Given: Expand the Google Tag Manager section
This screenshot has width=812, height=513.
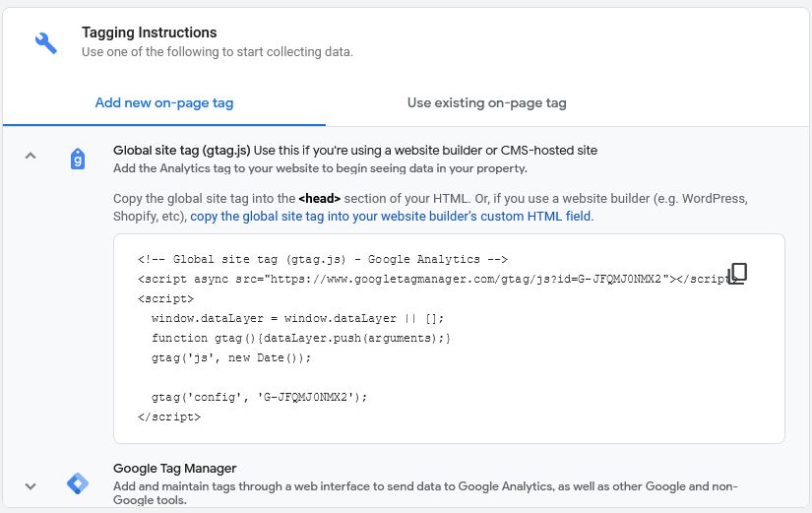Looking at the screenshot, I should pos(31,485).
